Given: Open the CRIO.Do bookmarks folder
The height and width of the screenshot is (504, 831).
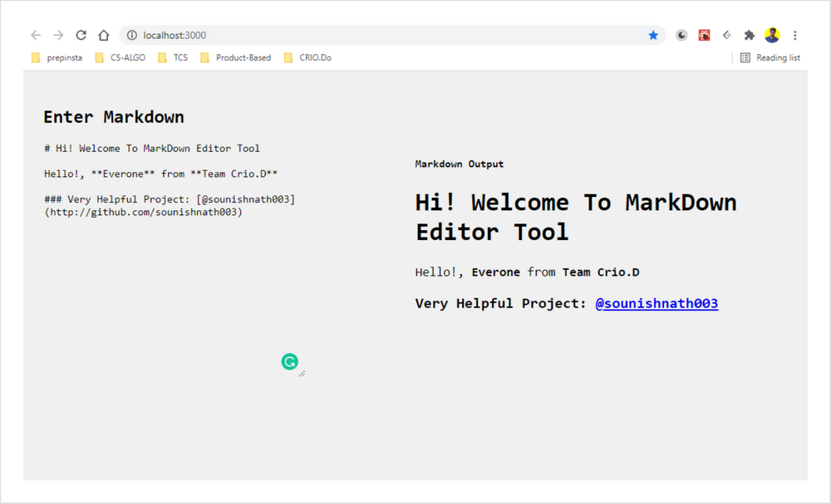Looking at the screenshot, I should pos(307,57).
